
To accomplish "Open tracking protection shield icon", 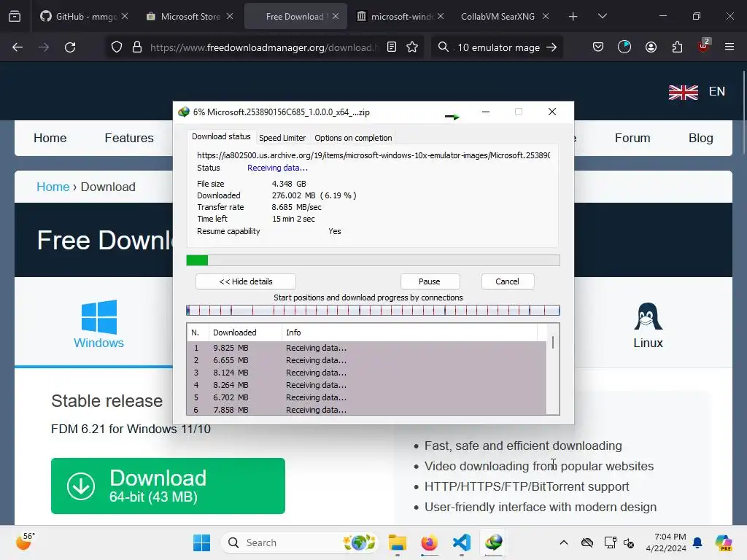I will point(117,47).
